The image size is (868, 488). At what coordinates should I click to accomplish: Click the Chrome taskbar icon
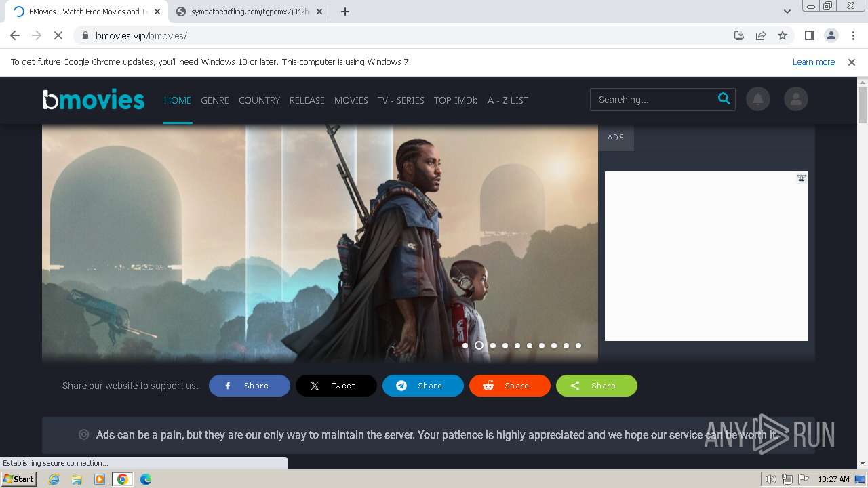[x=123, y=479]
